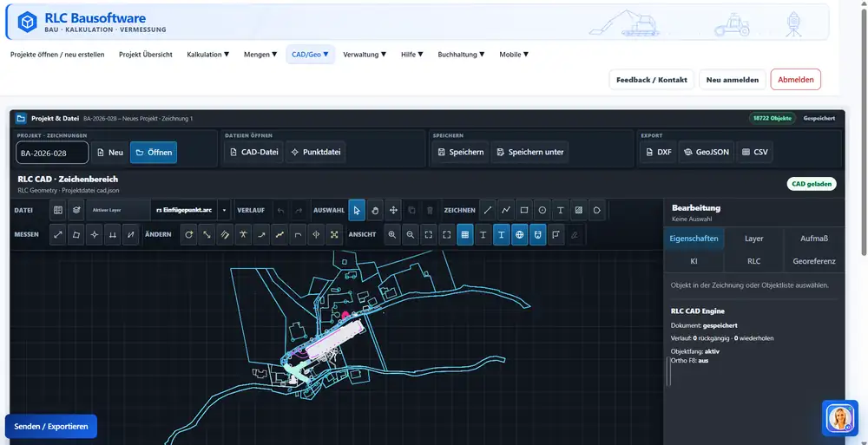Click Feedback / Kontakt button
Screen dimensions: 868x445
[652, 80]
